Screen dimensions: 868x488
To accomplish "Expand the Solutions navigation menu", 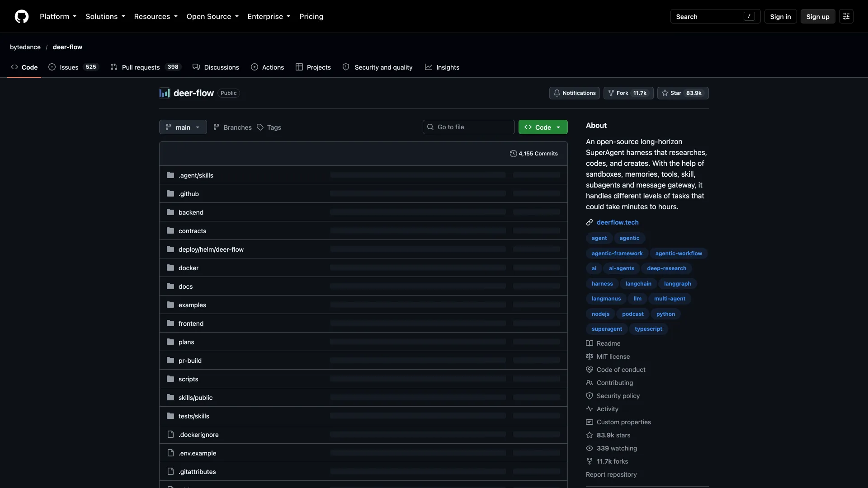I will point(105,16).
